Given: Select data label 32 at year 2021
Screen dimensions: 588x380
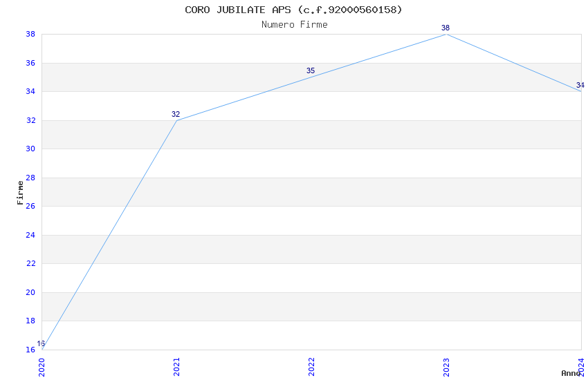Looking at the screenshot, I should 176,114.
